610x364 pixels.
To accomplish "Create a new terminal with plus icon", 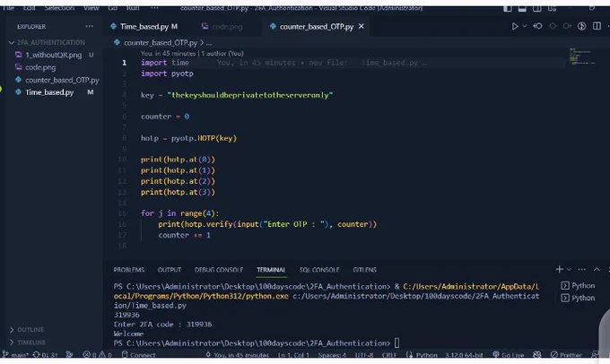I will [560, 269].
